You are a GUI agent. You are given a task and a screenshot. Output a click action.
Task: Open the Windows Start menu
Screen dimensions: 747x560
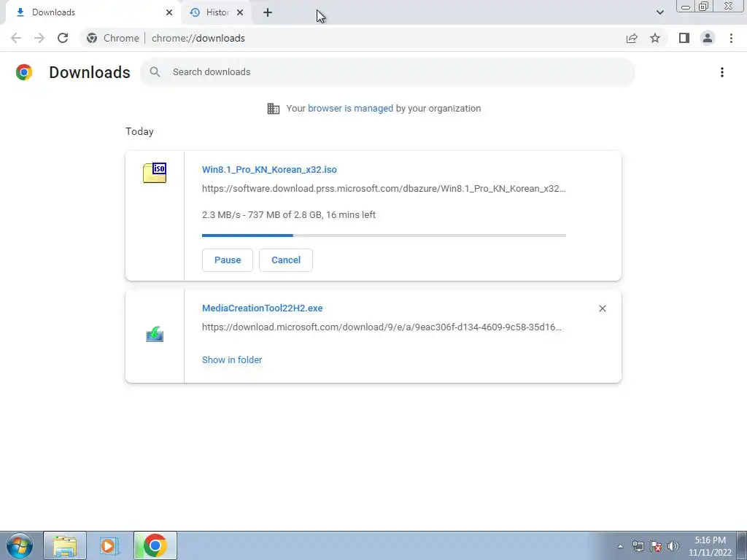[20, 545]
